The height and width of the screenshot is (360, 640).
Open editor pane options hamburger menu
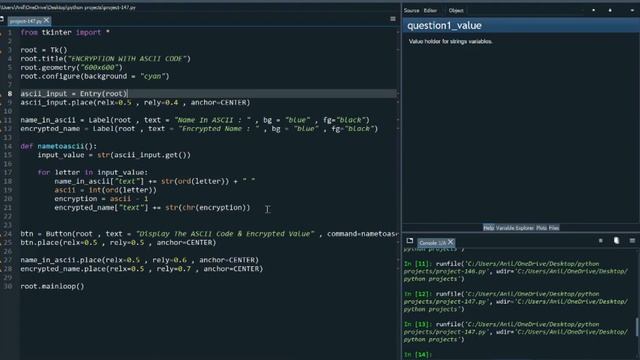393,19
